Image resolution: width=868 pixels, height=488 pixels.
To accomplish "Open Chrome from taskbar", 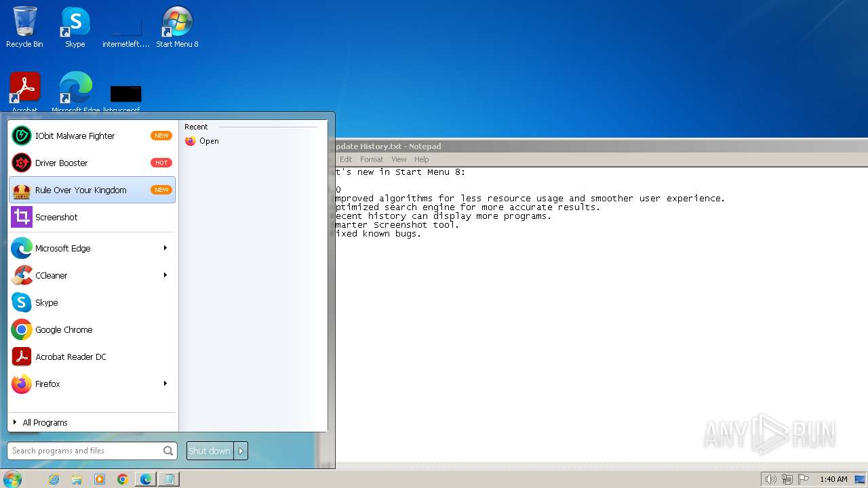I will (x=123, y=479).
